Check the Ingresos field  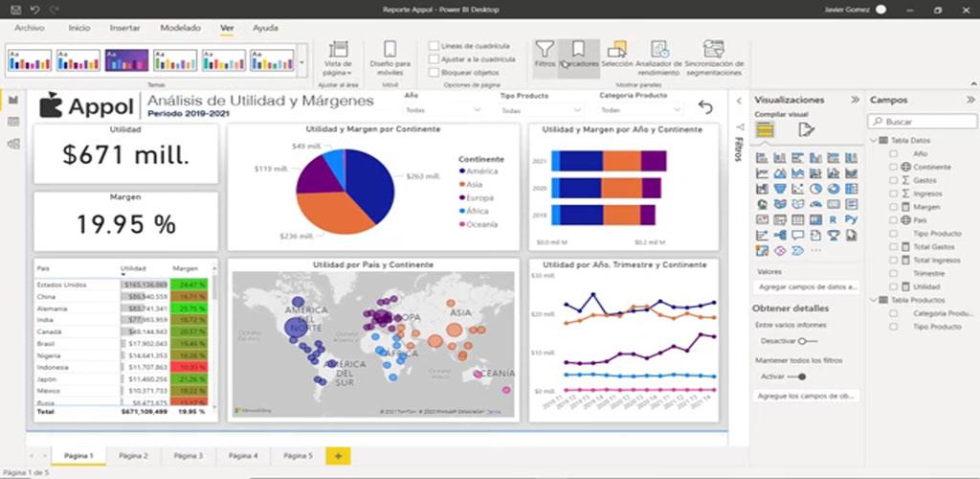(x=894, y=194)
